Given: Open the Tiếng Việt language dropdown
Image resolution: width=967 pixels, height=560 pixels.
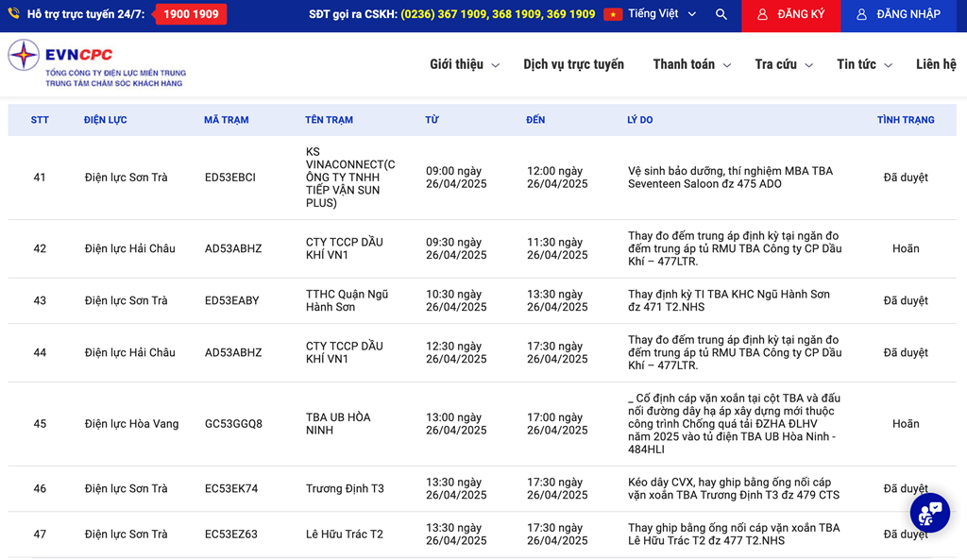Looking at the screenshot, I should (x=662, y=14).
